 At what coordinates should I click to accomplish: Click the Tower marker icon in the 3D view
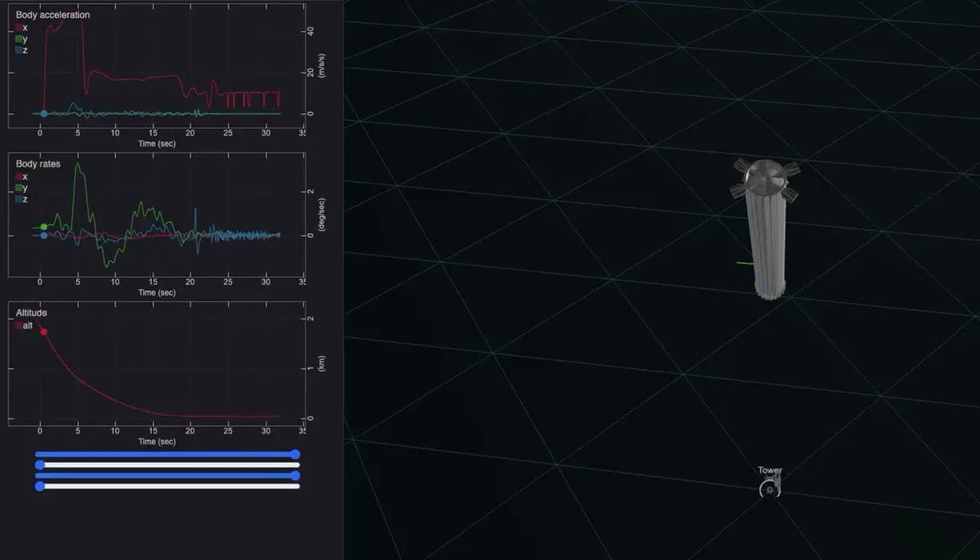coord(769,490)
